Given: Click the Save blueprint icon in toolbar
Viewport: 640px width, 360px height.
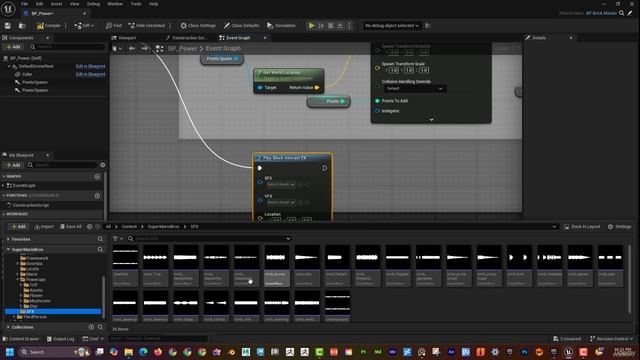Looking at the screenshot, I should [x=8, y=26].
